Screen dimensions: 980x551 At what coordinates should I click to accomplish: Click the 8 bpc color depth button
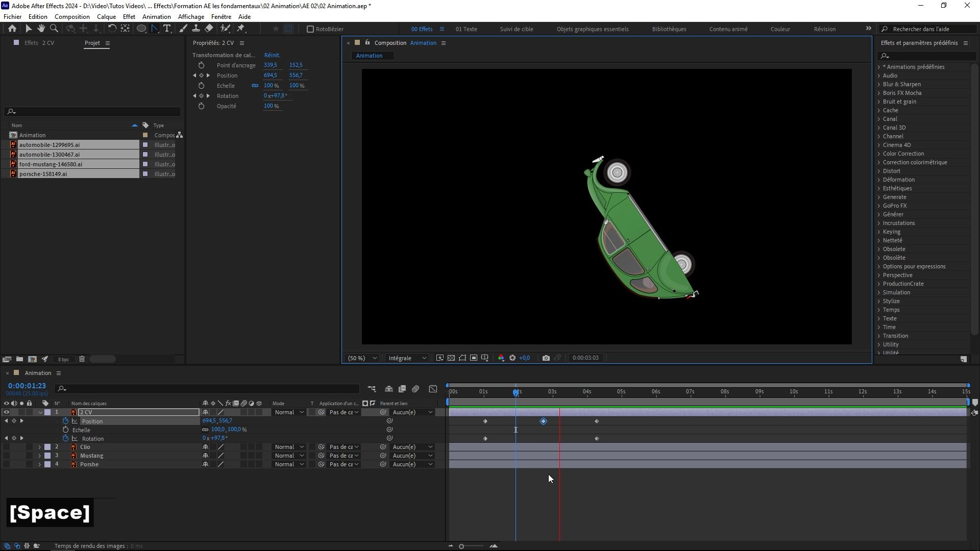63,359
